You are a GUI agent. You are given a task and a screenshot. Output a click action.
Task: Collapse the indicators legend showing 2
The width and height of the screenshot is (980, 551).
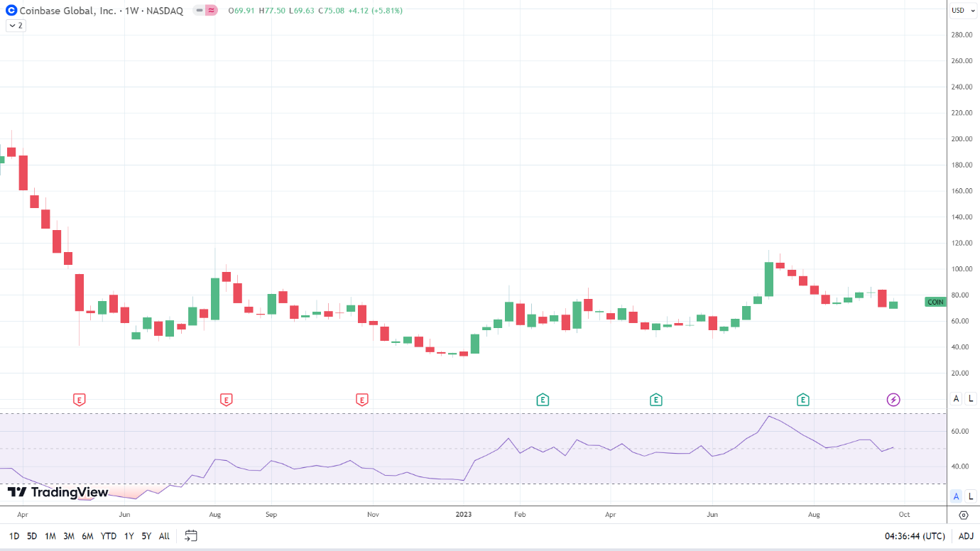[15, 26]
